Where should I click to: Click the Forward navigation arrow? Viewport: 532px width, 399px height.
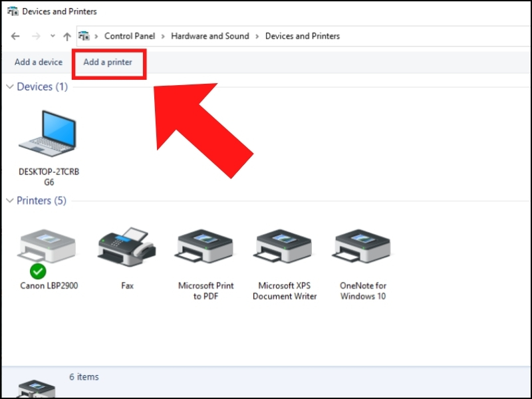pos(36,36)
